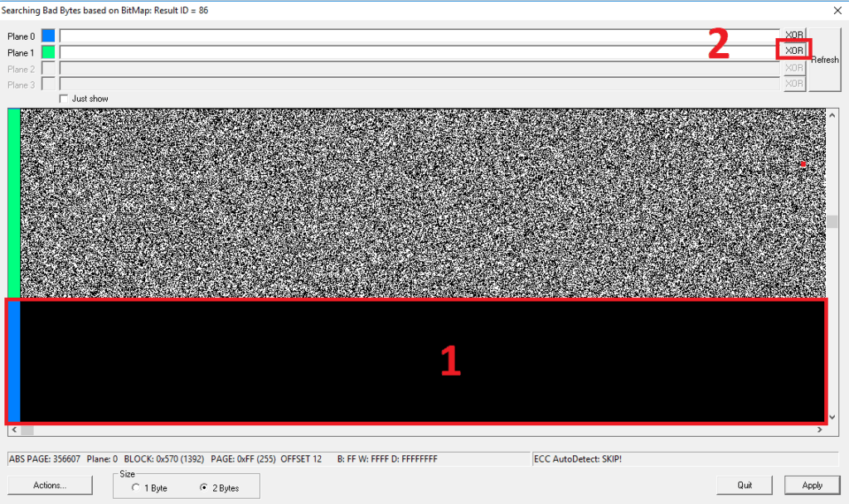This screenshot has width=849, height=504.
Task: Click the Quit button
Action: [745, 485]
